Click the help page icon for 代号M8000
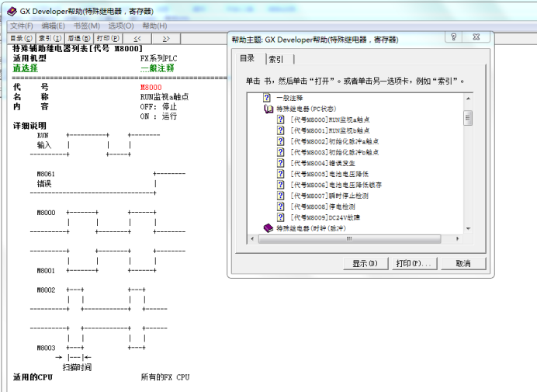This screenshot has height=392, width=537. (280, 120)
